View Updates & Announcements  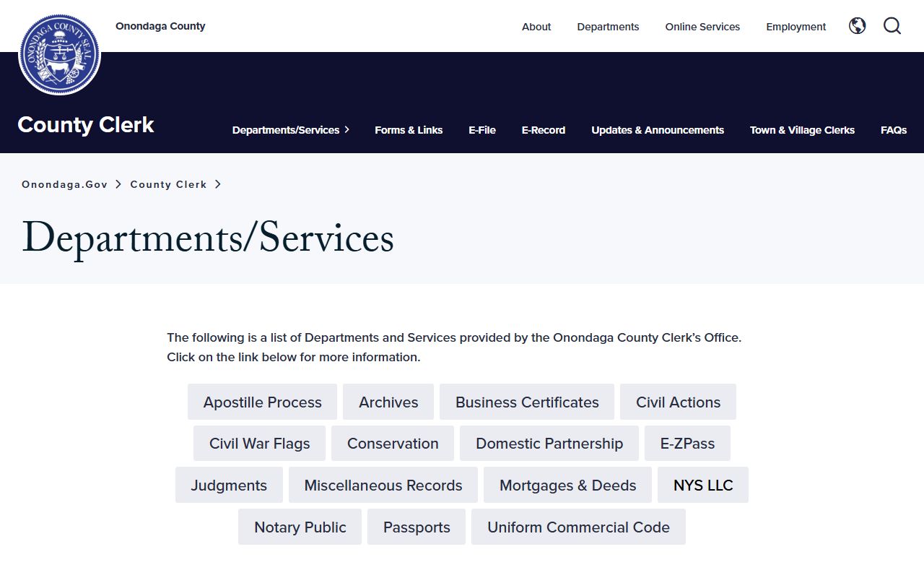coord(658,130)
